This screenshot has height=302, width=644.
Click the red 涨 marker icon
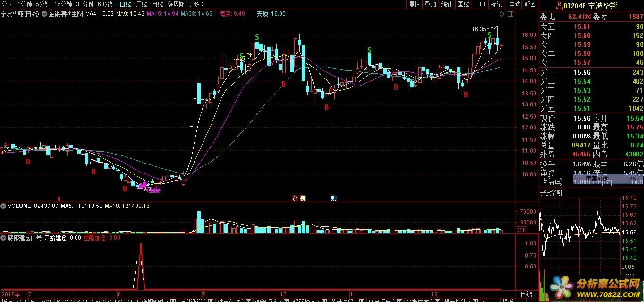[296, 198]
